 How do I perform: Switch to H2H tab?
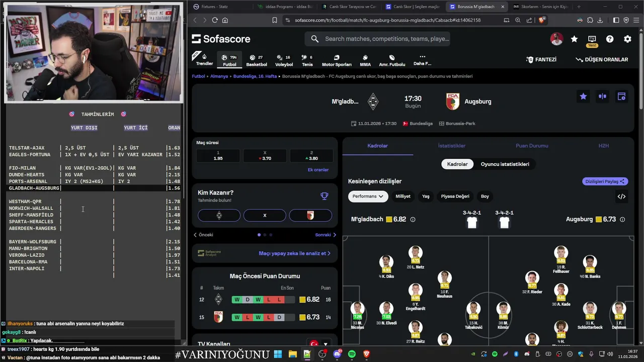[x=604, y=146]
